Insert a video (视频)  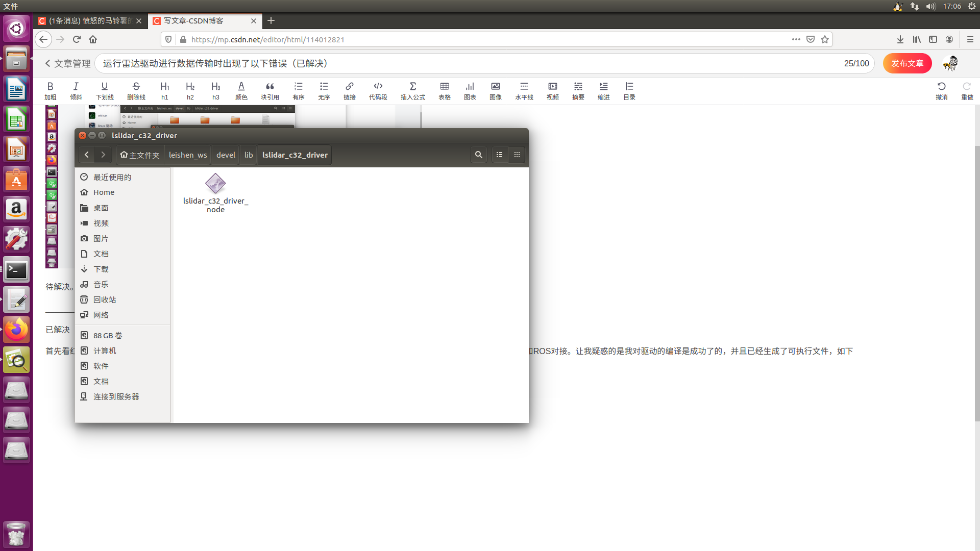point(552,91)
